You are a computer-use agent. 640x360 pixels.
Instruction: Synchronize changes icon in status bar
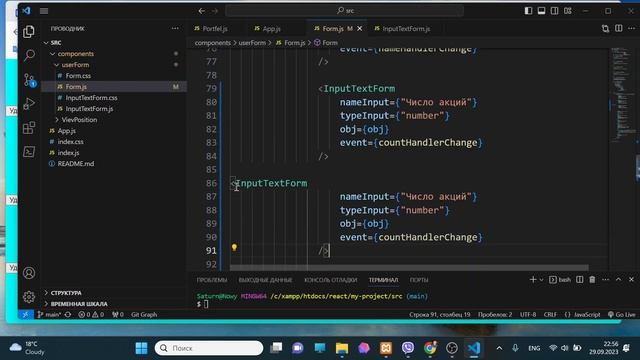point(68,315)
